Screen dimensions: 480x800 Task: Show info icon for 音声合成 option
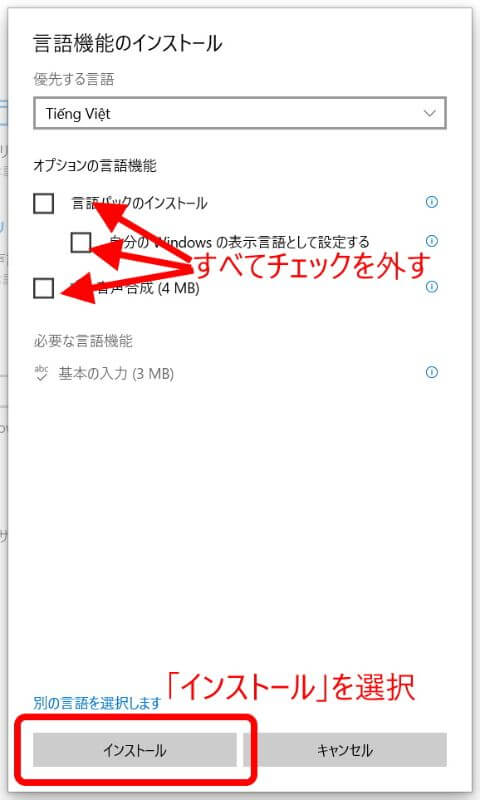tap(432, 287)
